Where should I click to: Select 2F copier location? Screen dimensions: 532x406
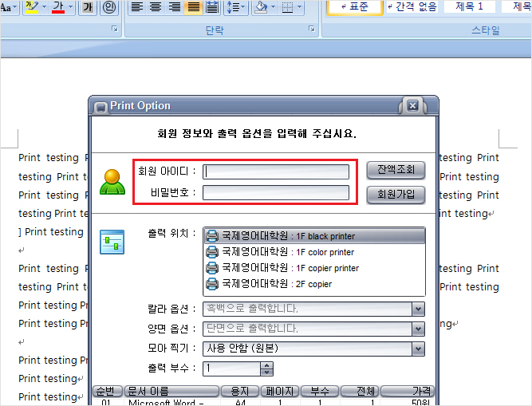pyautogui.click(x=314, y=284)
